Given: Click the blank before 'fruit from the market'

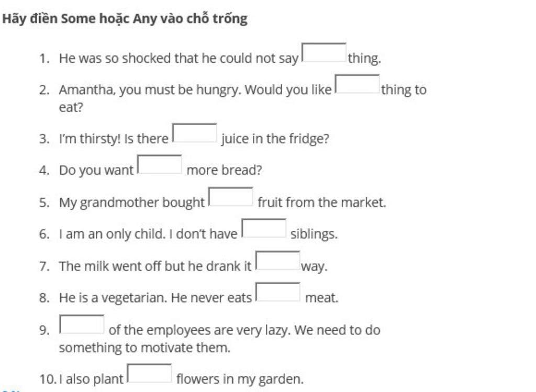Looking at the screenshot, I should pos(231,196).
